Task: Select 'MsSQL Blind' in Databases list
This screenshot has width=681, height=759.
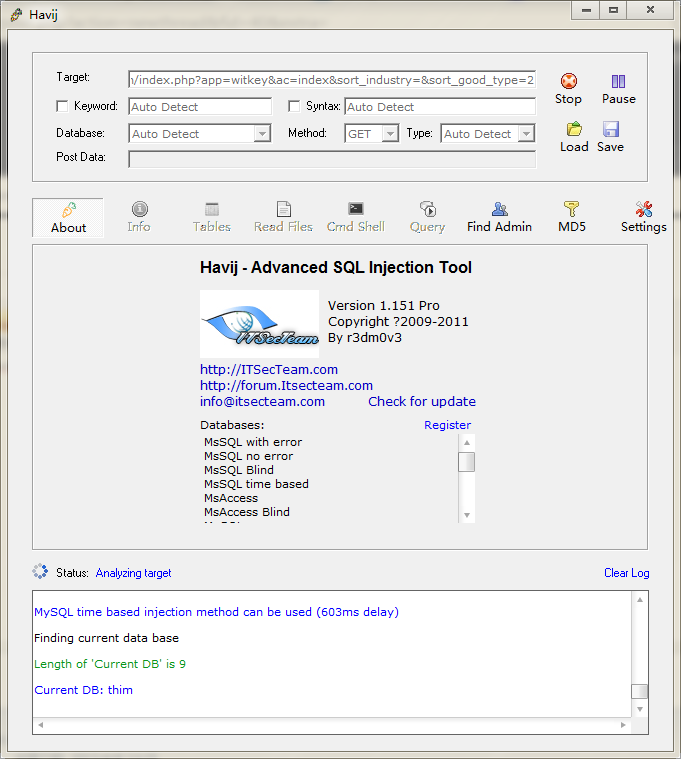Action: point(239,470)
